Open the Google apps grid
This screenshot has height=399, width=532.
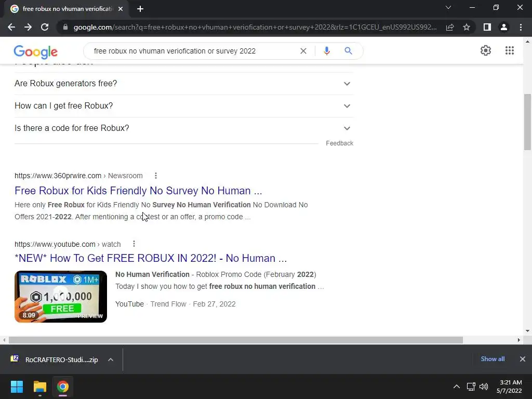click(509, 50)
